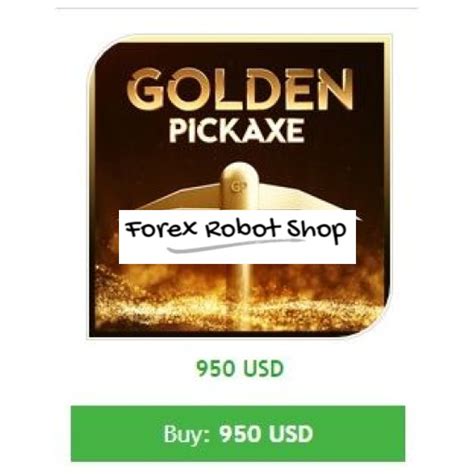Select the green 950 USD price text
Screen dimensions: 474x474
(x=240, y=369)
